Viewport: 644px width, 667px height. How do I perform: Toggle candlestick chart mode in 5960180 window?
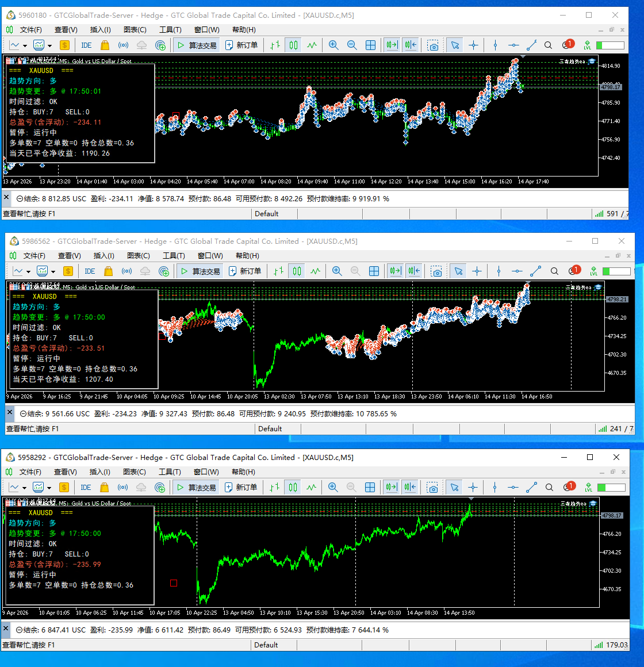[293, 45]
